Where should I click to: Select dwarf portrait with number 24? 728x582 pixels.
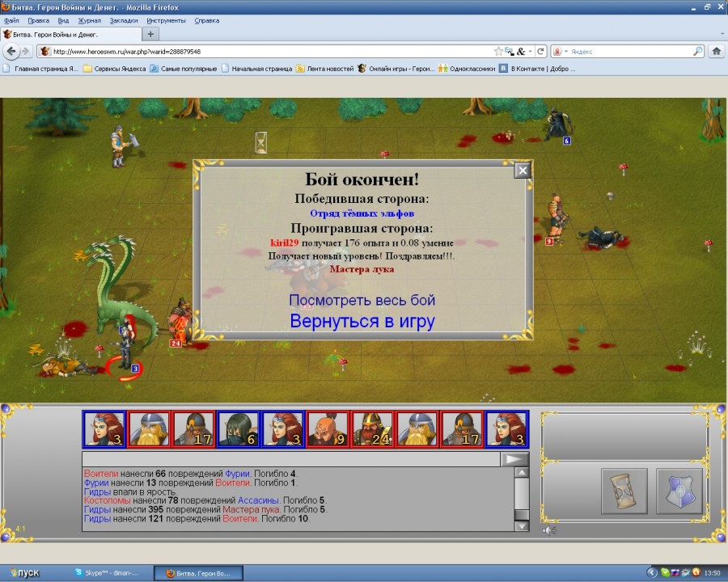point(372,429)
